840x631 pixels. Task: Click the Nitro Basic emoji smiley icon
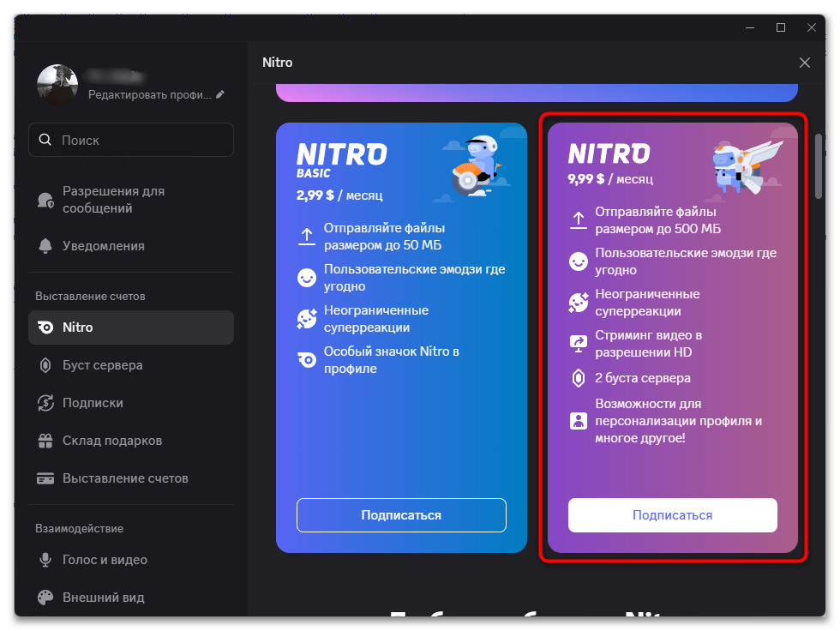(x=307, y=278)
